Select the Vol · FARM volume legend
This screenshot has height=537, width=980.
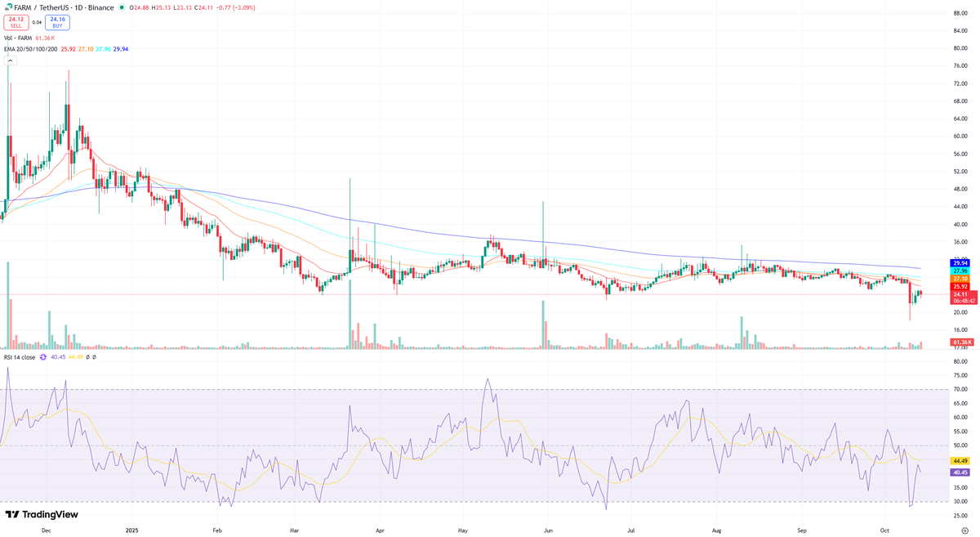pos(19,36)
